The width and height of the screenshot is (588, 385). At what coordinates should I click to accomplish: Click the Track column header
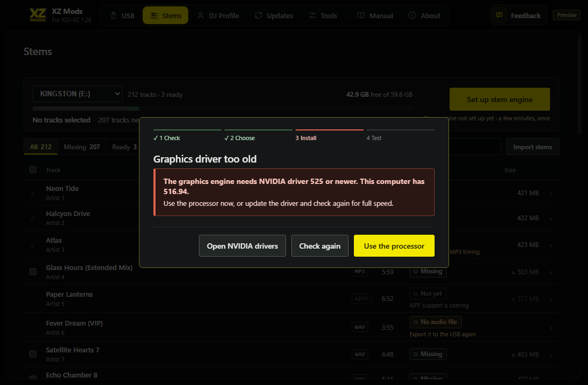(x=53, y=170)
